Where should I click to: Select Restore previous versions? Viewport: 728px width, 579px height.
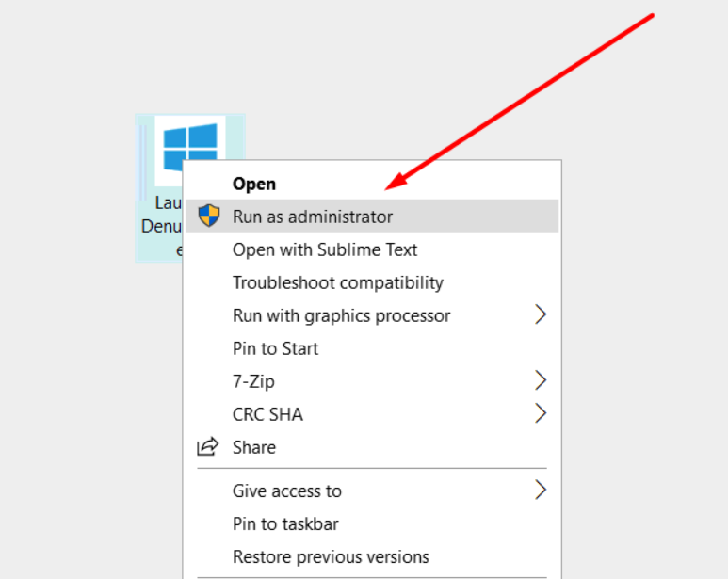pos(331,556)
